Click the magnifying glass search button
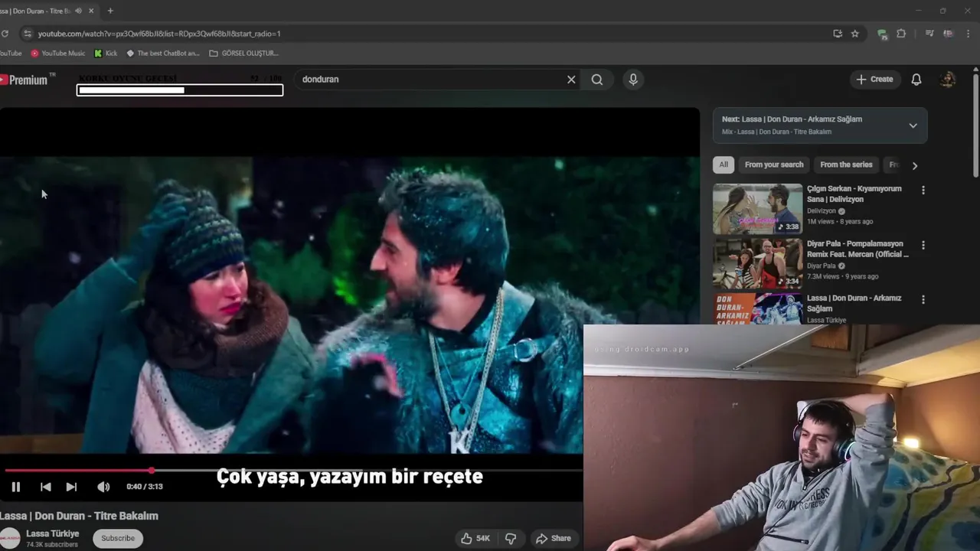 (597, 80)
